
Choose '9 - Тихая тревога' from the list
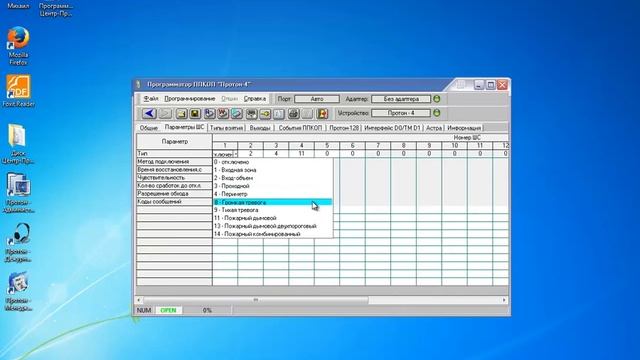tap(273, 210)
